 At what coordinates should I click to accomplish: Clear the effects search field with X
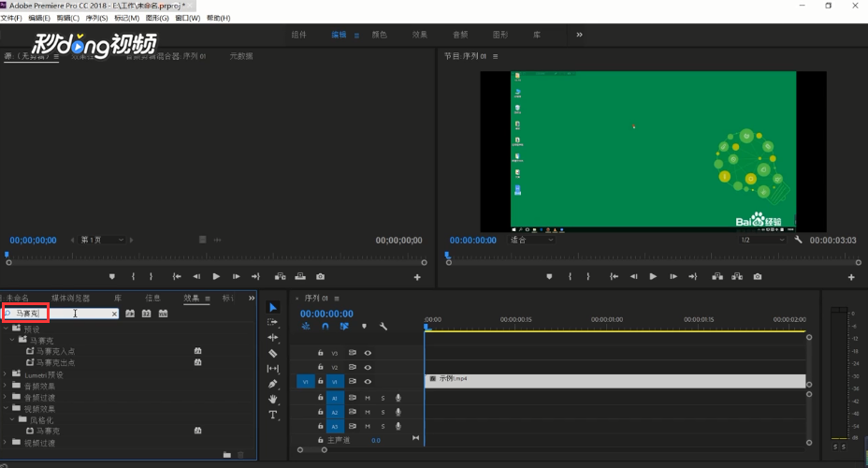point(114,314)
